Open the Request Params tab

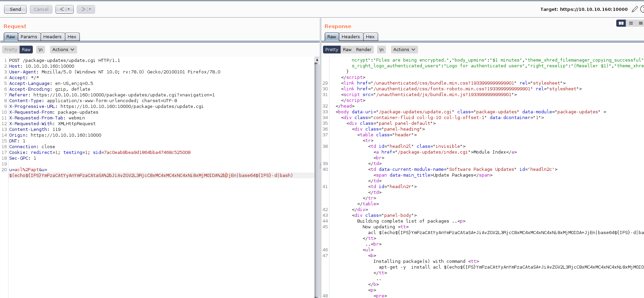click(29, 37)
